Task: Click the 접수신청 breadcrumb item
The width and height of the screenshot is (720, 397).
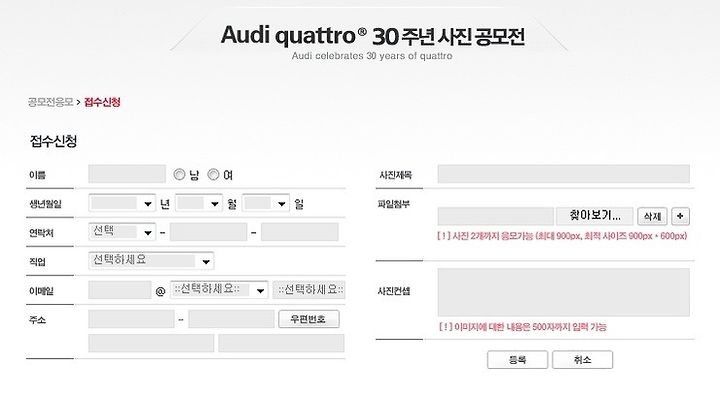Action: (102, 102)
